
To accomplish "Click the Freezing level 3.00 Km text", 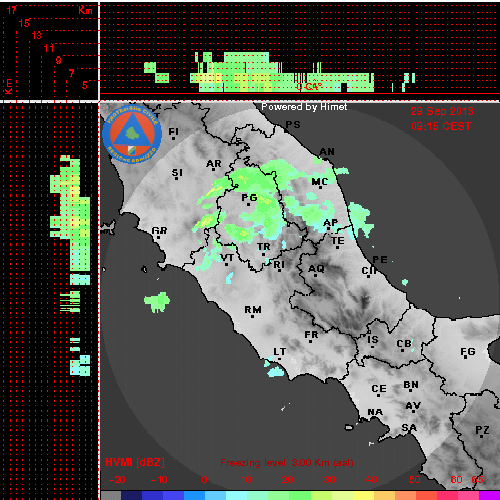I will click(x=287, y=463).
